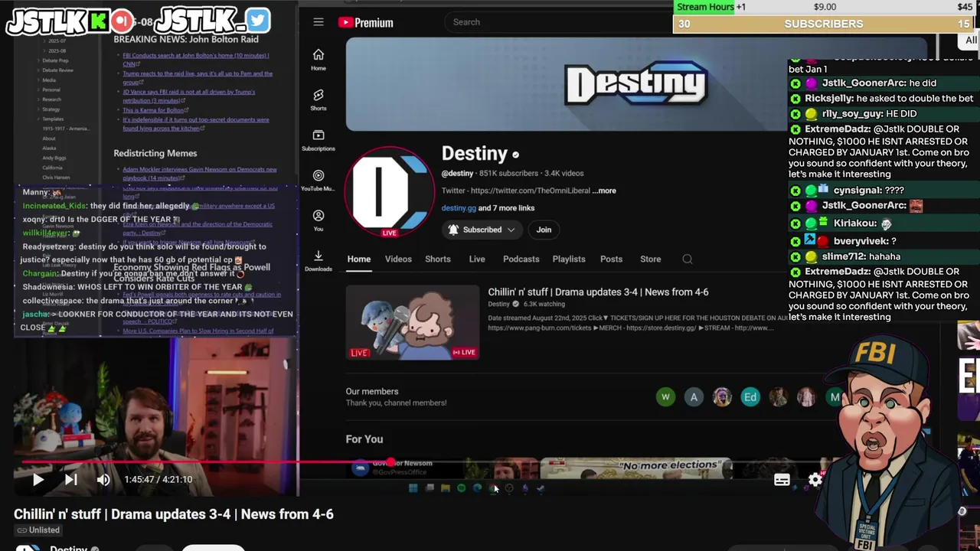
Task: Switch to the Posts tab
Action: 611,259
